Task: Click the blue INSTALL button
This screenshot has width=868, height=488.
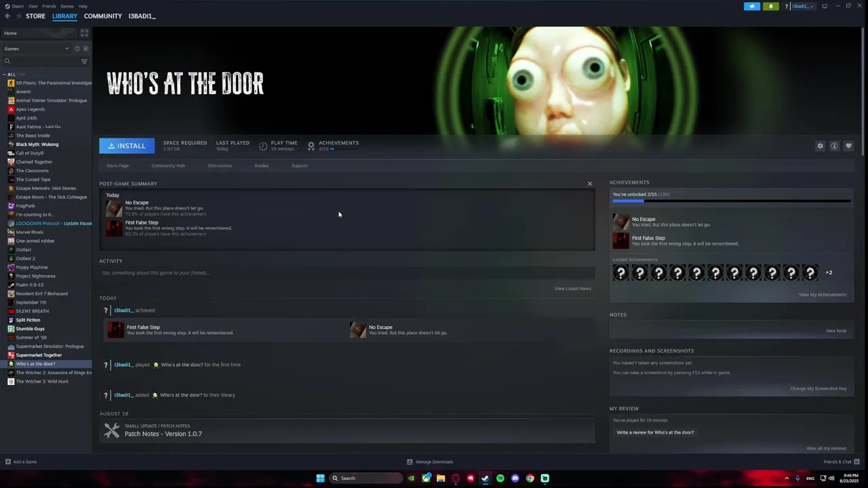Action: click(x=127, y=146)
